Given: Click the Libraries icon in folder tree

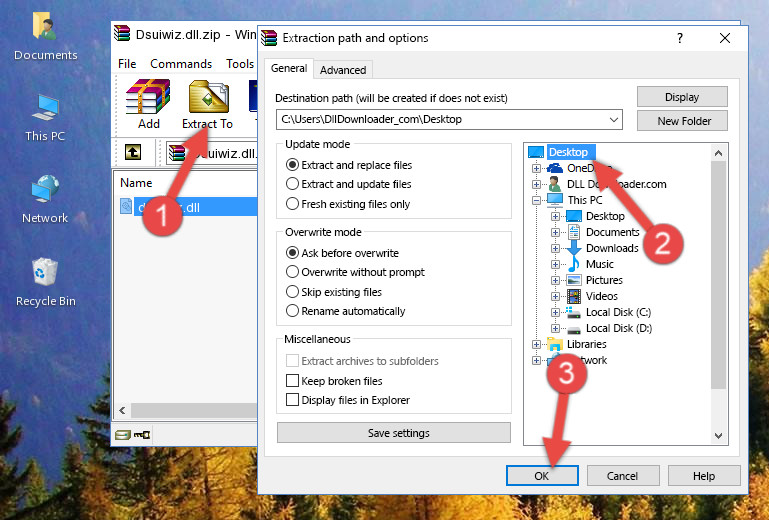Looking at the screenshot, I should tap(555, 344).
